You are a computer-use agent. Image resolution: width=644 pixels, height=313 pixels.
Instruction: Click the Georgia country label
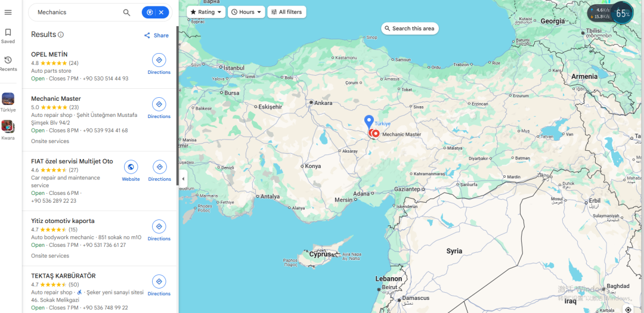pyautogui.click(x=552, y=21)
